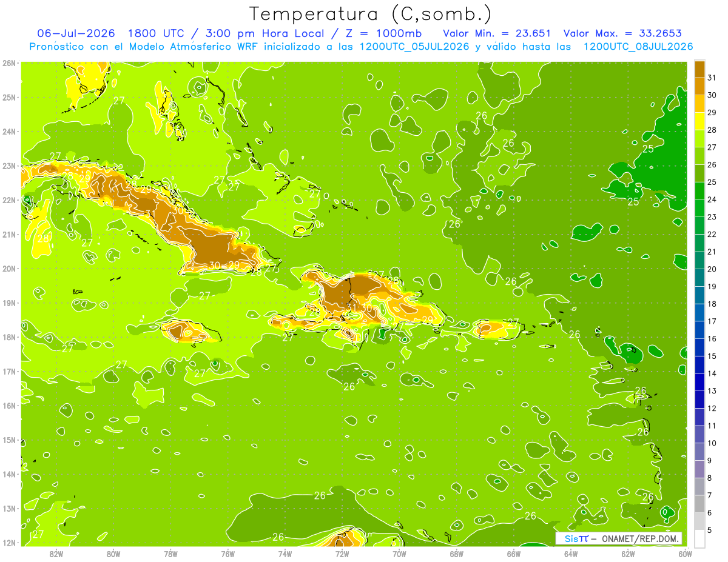Click the '70W' longitude axis label
Image resolution: width=728 pixels, height=562 pixels.
coord(399,553)
